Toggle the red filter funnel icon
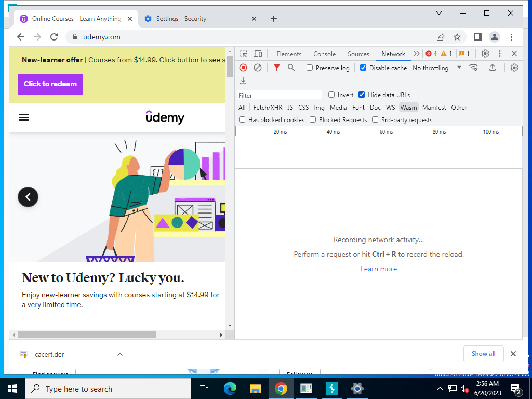532x399 pixels. (x=277, y=68)
